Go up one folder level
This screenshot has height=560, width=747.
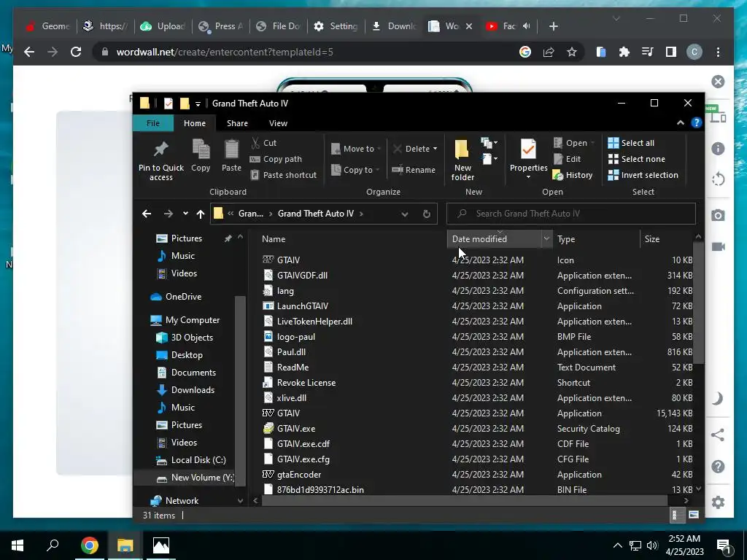coord(201,214)
